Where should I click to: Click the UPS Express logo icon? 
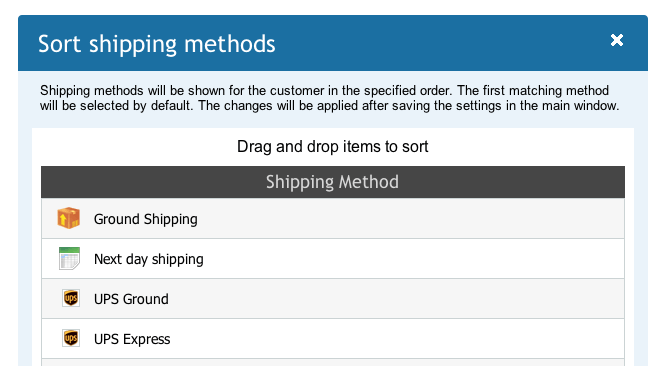71,338
